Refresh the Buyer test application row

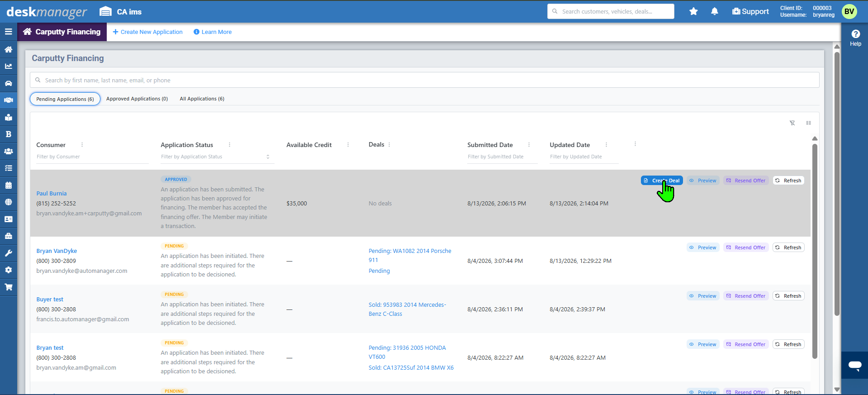click(788, 296)
